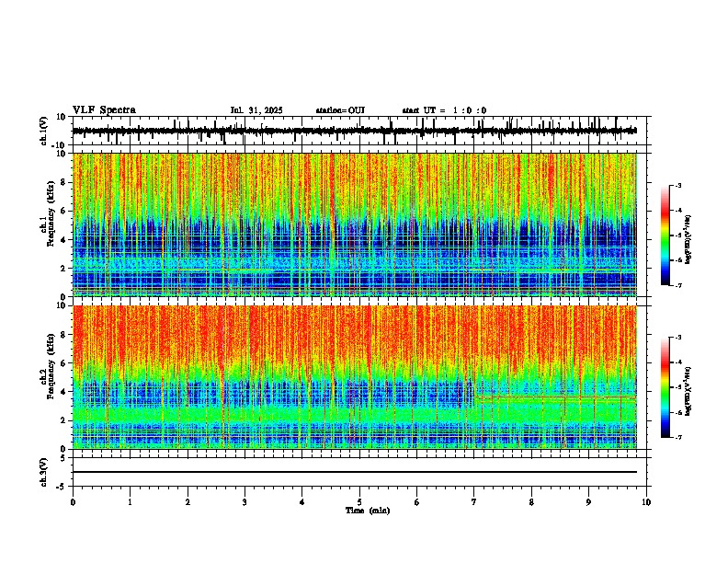Click the PSD unit label beside ch.1 colorbar
This screenshot has height=563, width=728.
pyautogui.click(x=688, y=240)
